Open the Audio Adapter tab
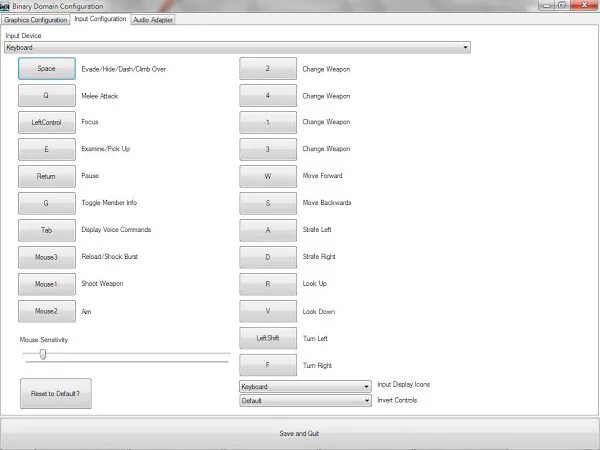Image resolution: width=600 pixels, height=450 pixels. coord(153,20)
